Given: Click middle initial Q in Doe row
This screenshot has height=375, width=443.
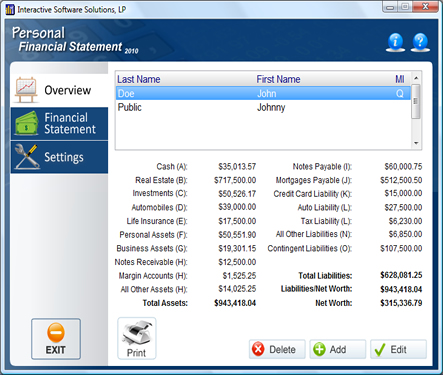Looking at the screenshot, I should pyautogui.click(x=400, y=94).
